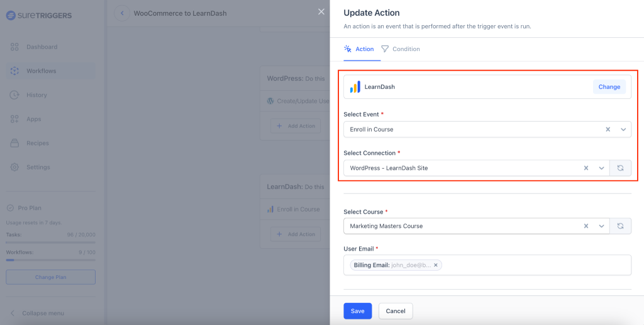Expand the Select Connection dropdown arrow
The image size is (644, 325).
click(601, 168)
